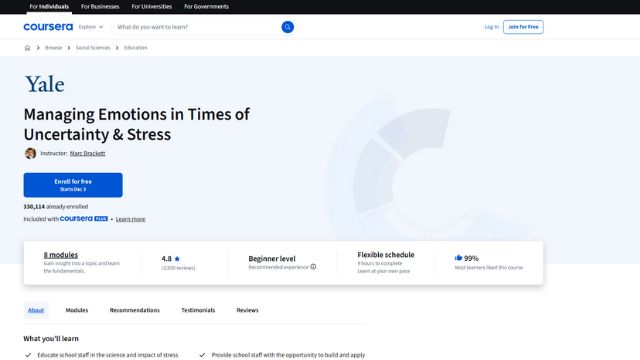The height and width of the screenshot is (360, 640).
Task: Click the What you'll learn heading
Action: tap(51, 338)
